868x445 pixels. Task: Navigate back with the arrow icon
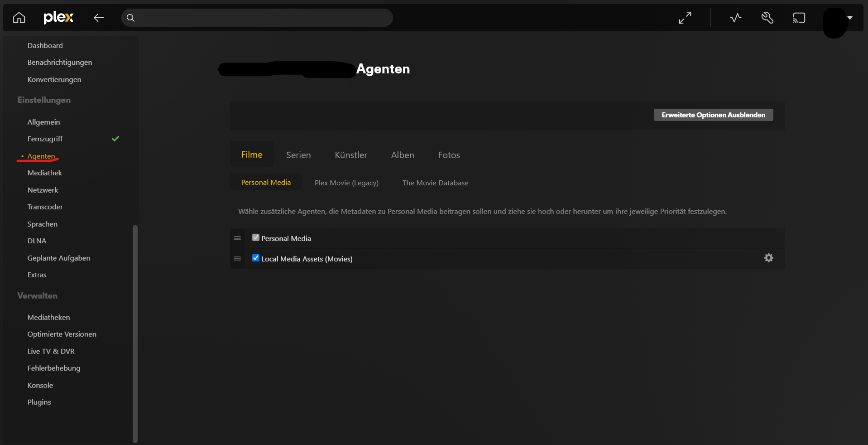pos(99,18)
